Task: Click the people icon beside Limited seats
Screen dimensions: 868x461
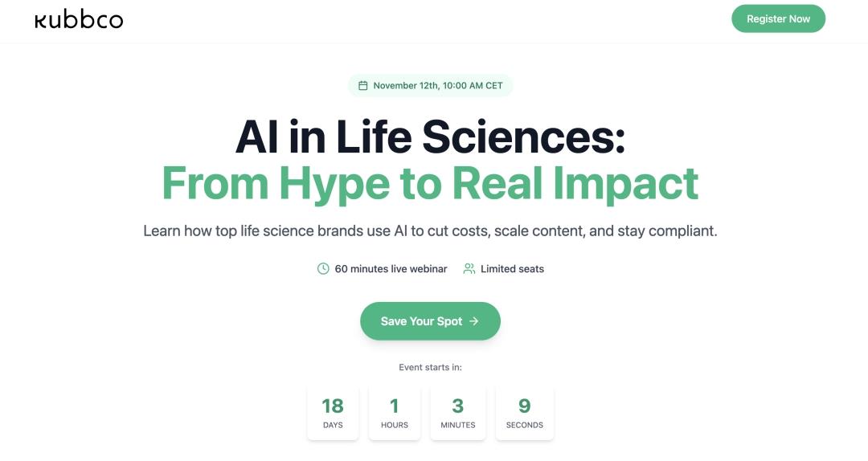Action: (x=469, y=269)
